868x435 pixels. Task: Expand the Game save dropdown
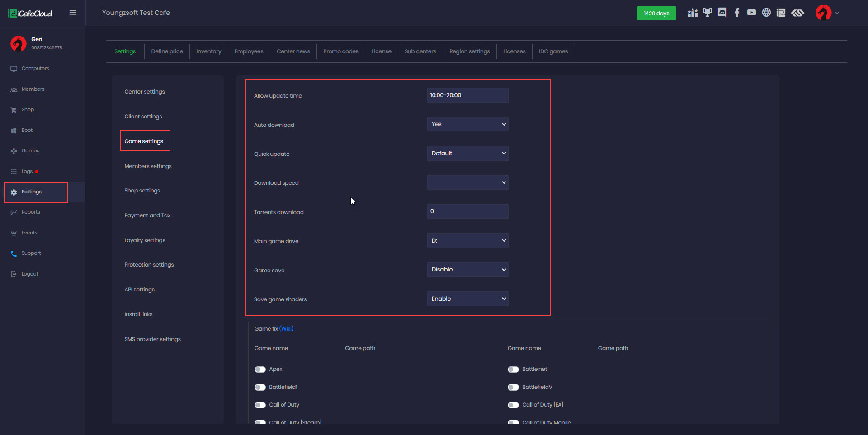(467, 270)
